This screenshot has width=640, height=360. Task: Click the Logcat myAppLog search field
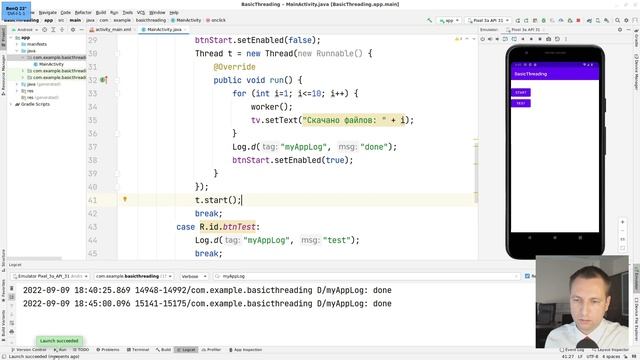point(366,276)
